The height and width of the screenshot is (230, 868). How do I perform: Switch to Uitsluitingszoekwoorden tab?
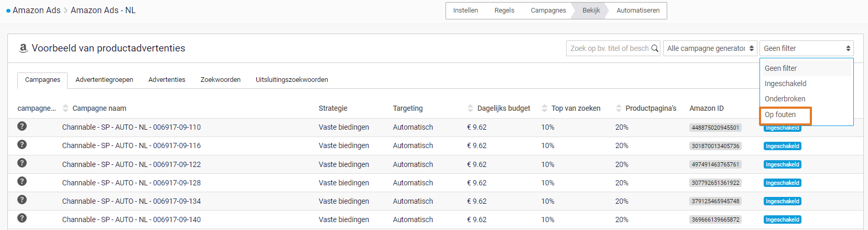click(x=292, y=80)
